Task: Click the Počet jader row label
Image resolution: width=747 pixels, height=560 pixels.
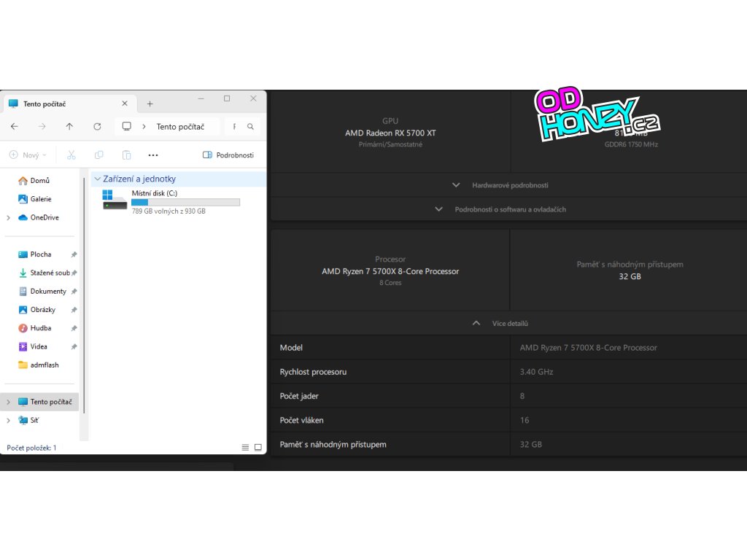Action: 299,396
